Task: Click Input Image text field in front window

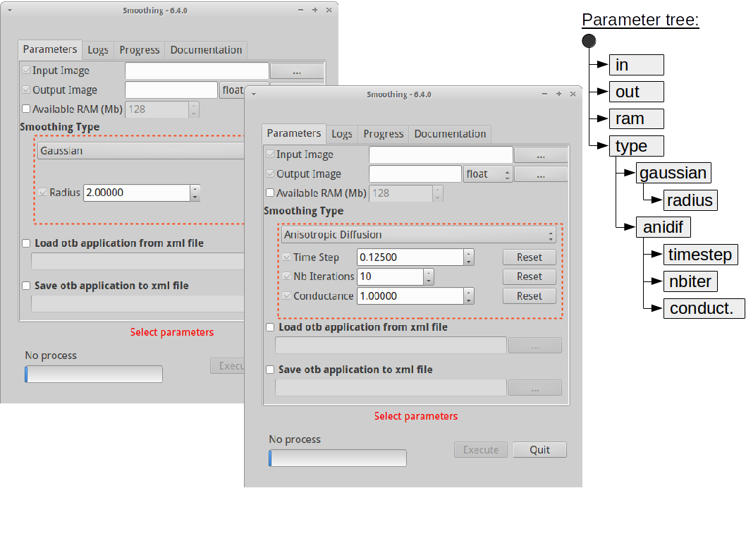Action: tap(441, 154)
